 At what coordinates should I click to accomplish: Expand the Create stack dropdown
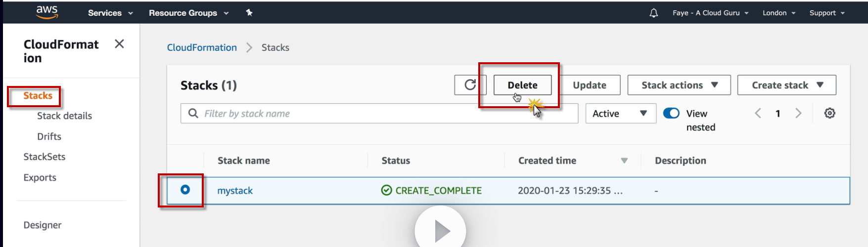point(786,85)
